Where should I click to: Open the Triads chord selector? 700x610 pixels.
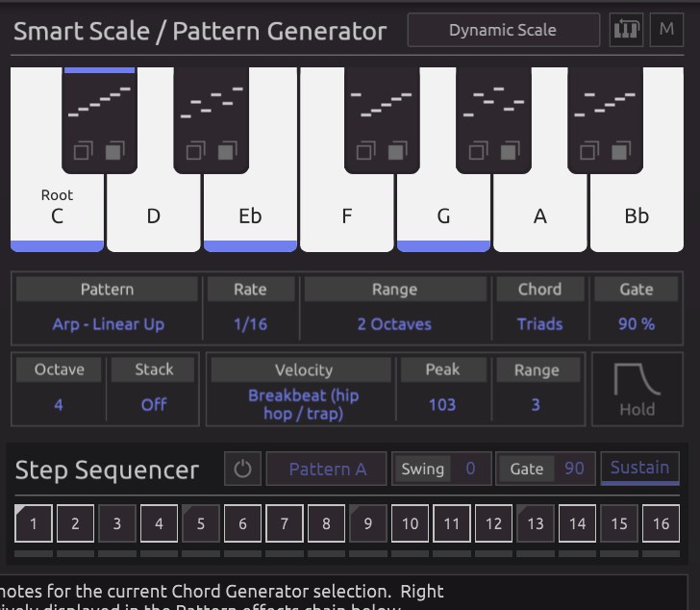539,324
